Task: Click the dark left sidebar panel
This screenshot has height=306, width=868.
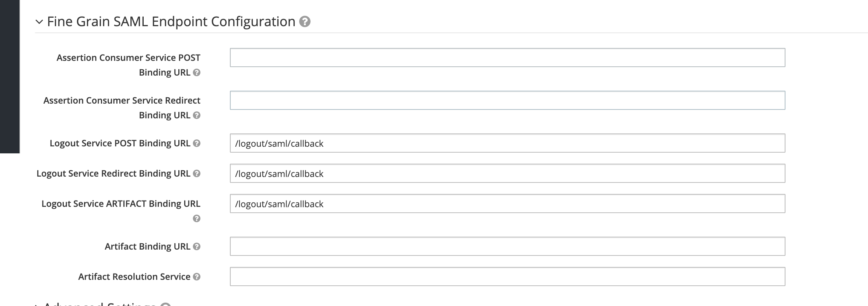Action: click(10, 76)
